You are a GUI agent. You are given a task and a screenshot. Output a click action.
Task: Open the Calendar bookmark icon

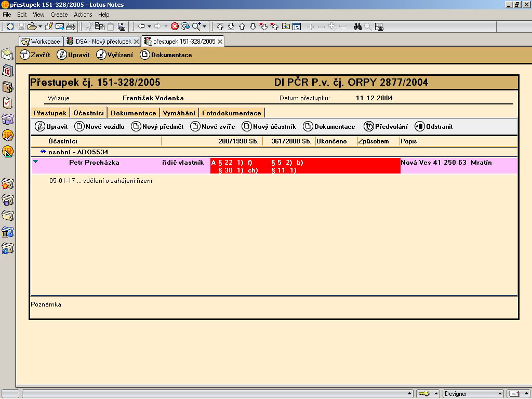coord(7,71)
